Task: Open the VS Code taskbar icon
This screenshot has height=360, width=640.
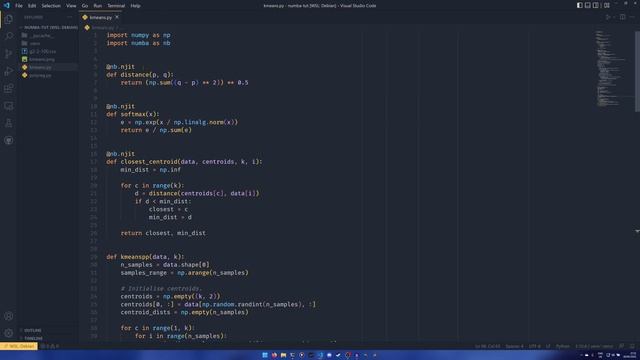Action: [x=320, y=355]
